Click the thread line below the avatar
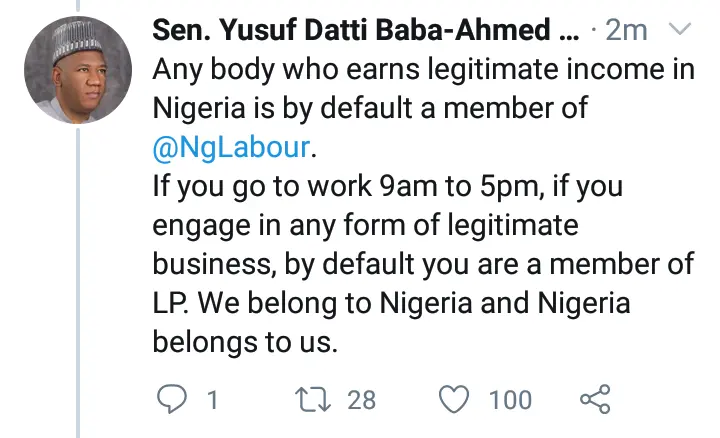The image size is (720, 438). pos(78,283)
